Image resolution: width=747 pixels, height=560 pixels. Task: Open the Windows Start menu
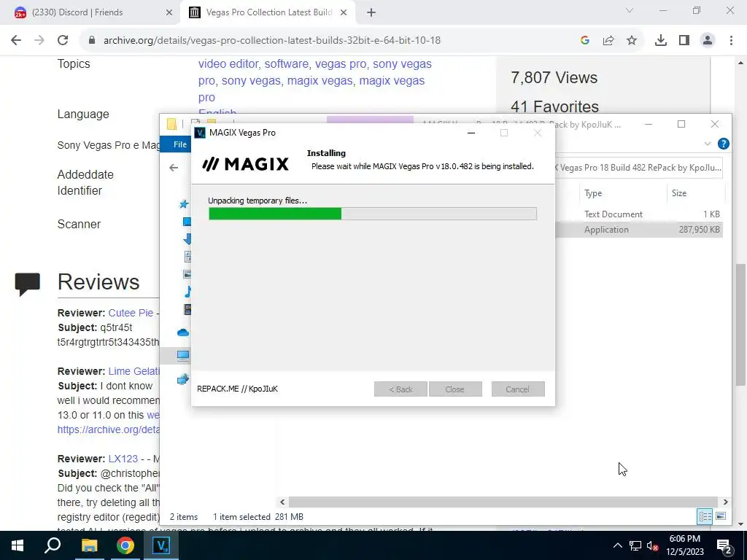18,545
